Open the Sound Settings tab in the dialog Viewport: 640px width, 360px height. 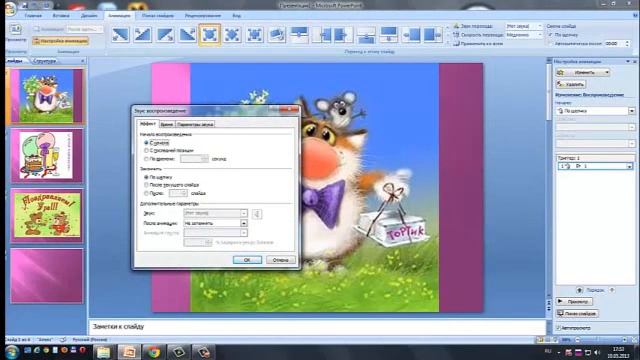pyautogui.click(x=195, y=124)
